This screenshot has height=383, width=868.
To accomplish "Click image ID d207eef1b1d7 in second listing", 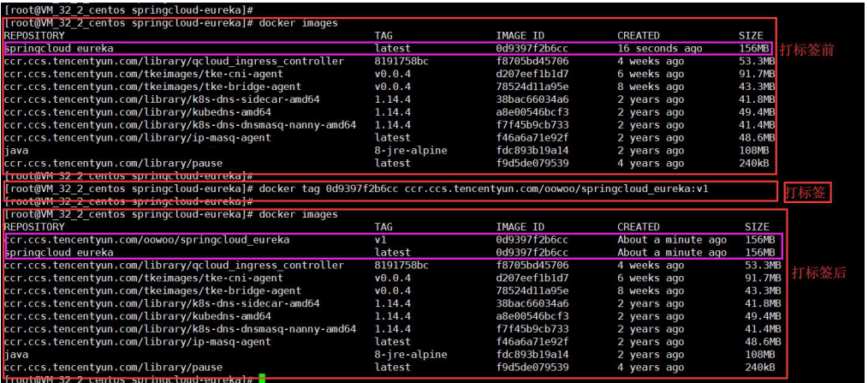I will [532, 278].
